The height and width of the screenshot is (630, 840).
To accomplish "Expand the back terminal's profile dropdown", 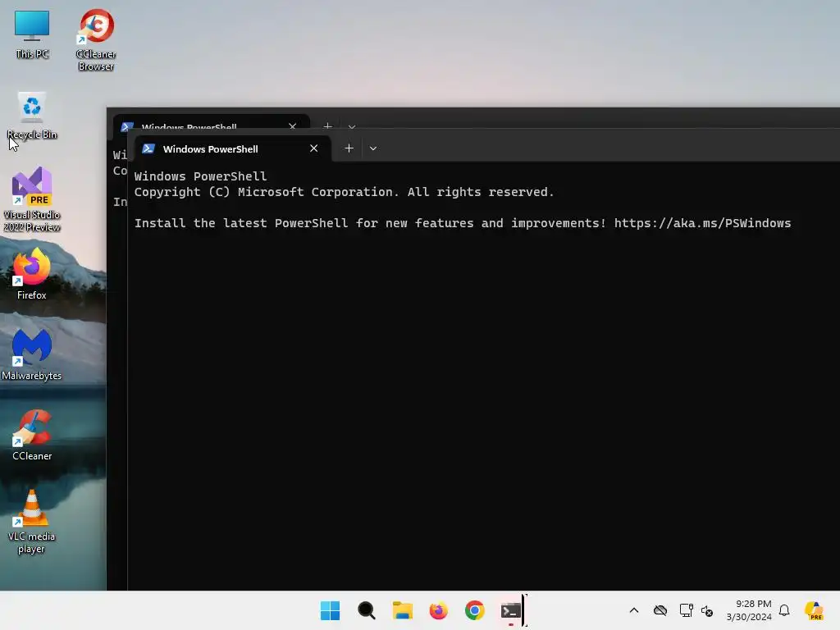I will coord(351,126).
